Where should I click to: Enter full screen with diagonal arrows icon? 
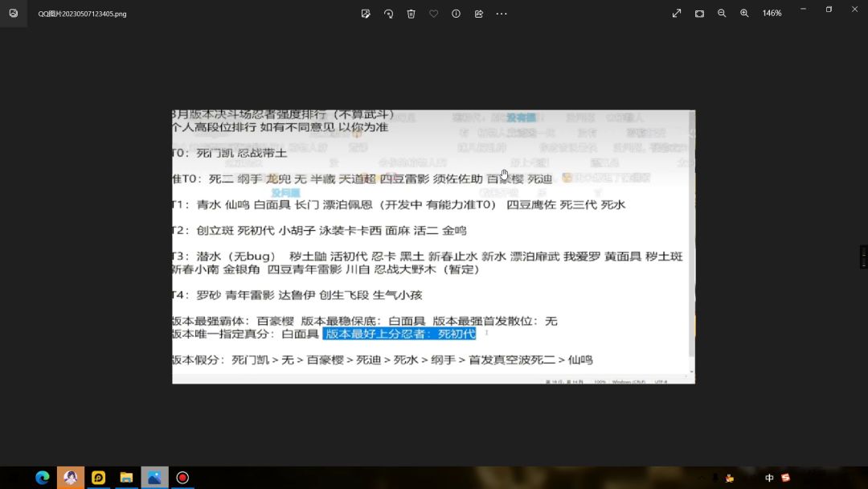[677, 14]
